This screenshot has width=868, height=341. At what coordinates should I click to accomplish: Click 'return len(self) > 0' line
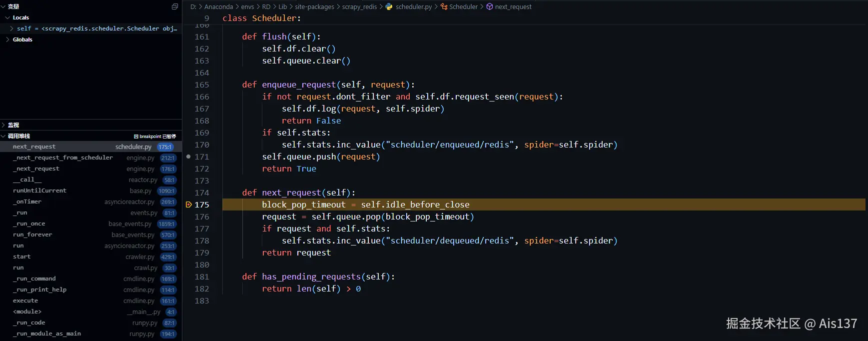pyautogui.click(x=311, y=288)
